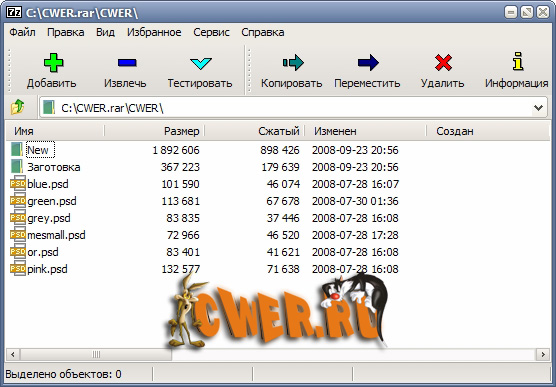Click the PSD icon of blue.psd
556x387 pixels.
(x=18, y=184)
